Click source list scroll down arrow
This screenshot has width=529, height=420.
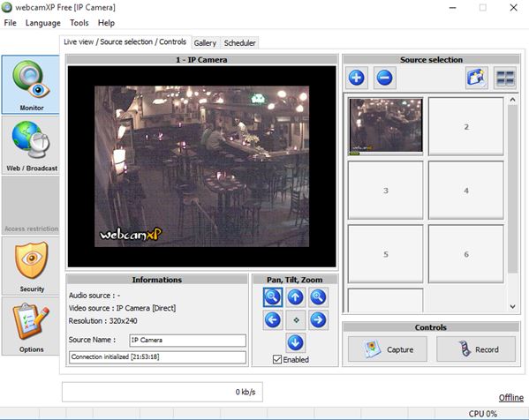(x=513, y=307)
